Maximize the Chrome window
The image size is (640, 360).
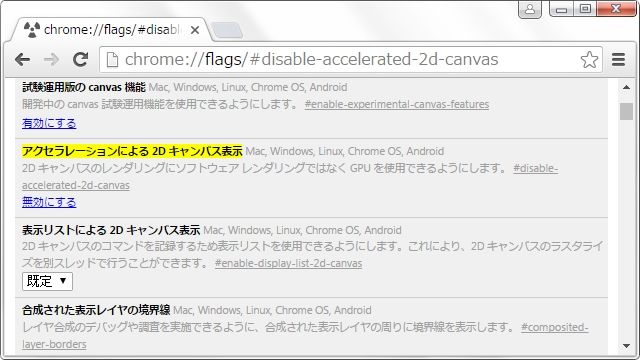pos(584,9)
